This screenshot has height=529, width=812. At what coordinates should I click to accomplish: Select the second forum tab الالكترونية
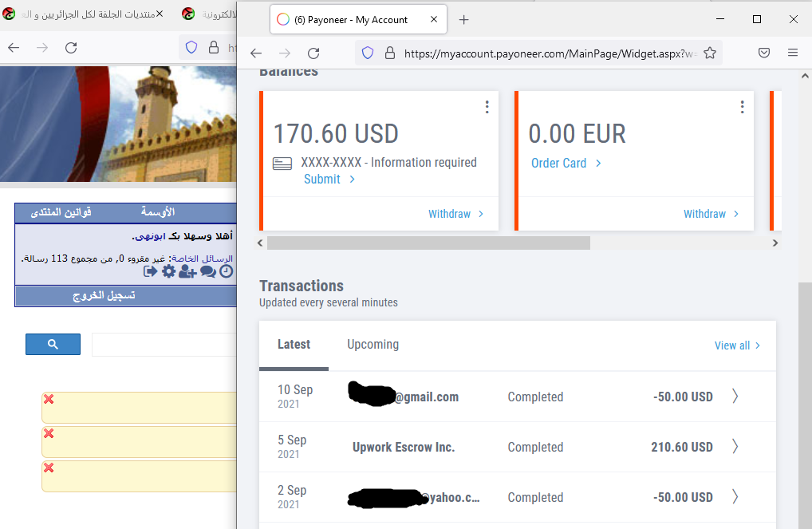pyautogui.click(x=207, y=14)
